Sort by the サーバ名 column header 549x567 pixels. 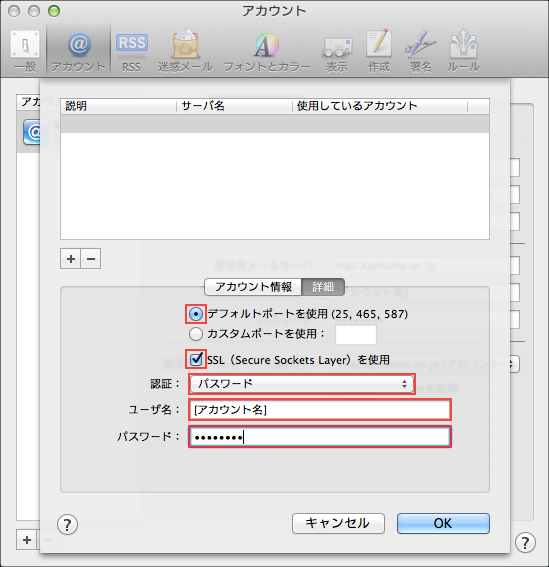(234, 106)
